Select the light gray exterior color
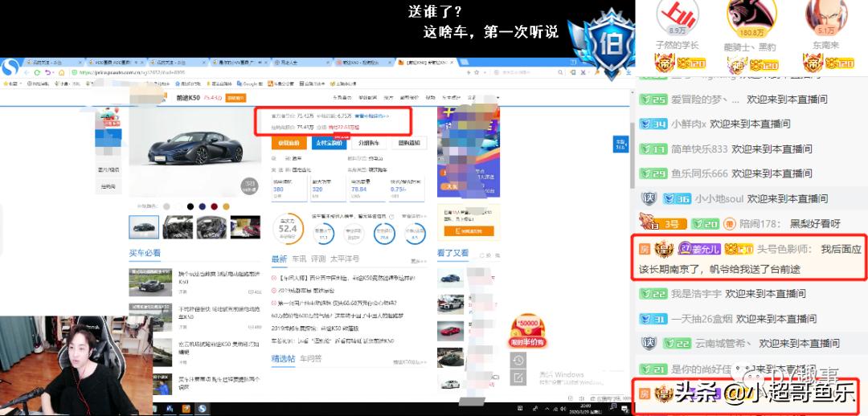 pos(166,206)
